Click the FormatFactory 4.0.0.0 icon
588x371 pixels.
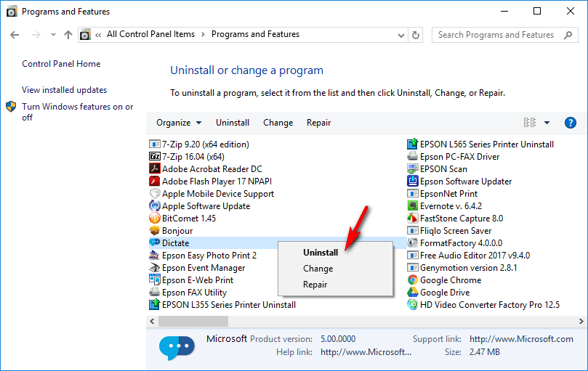(413, 242)
